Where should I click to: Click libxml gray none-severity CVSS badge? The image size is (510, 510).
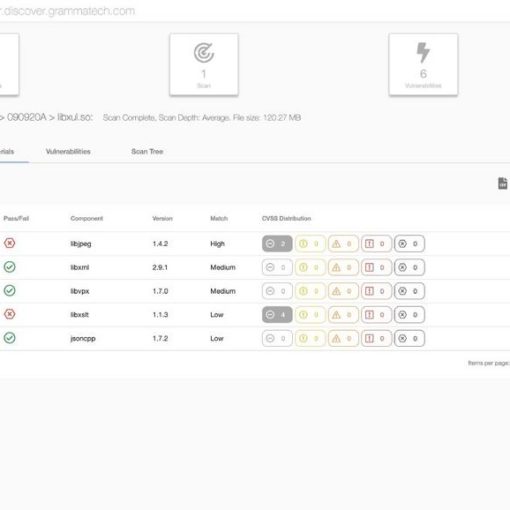click(277, 267)
